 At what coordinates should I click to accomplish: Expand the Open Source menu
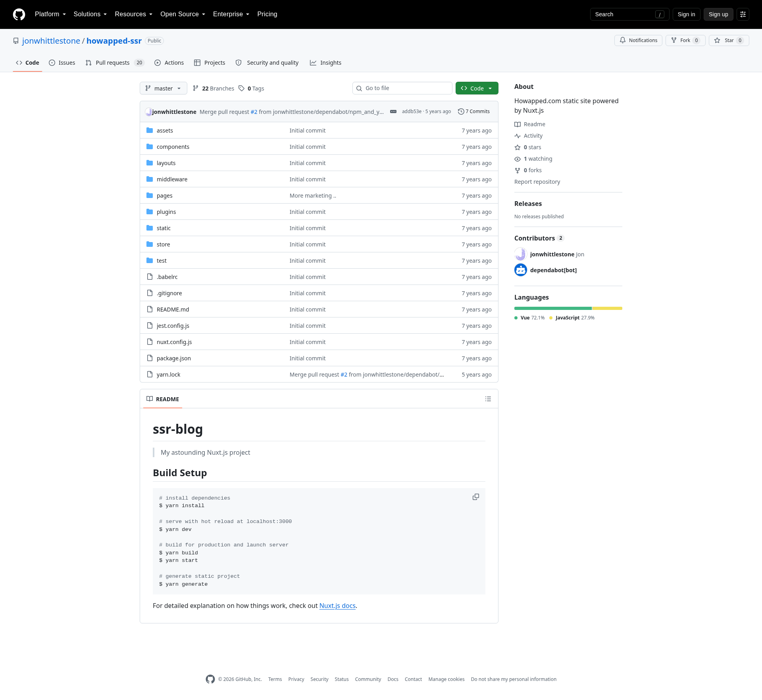[x=183, y=14]
